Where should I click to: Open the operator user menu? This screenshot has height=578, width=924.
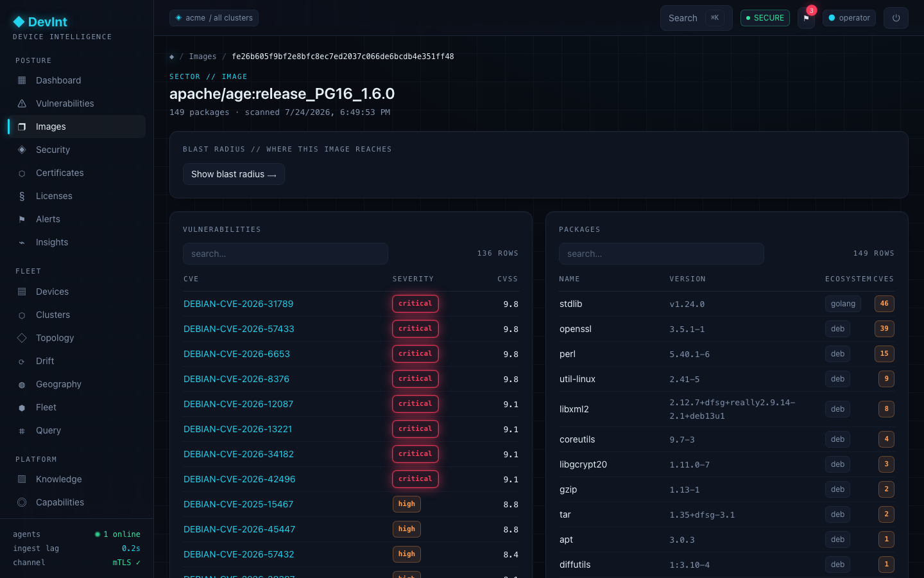(849, 18)
